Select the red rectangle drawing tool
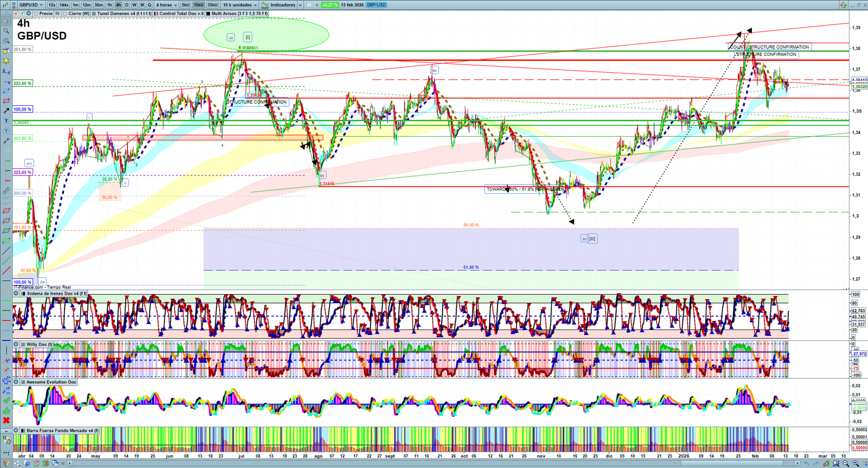The height and width of the screenshot is (468, 868). pos(6,101)
